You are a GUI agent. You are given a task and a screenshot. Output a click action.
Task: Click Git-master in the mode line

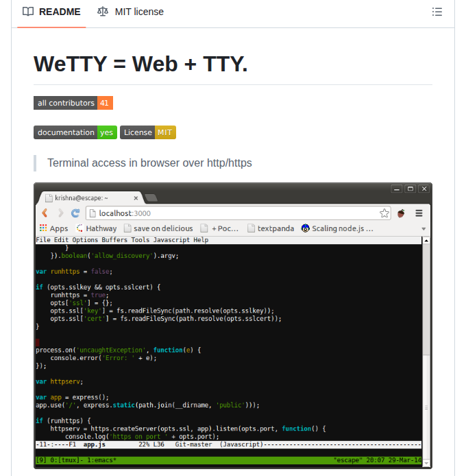(x=193, y=444)
